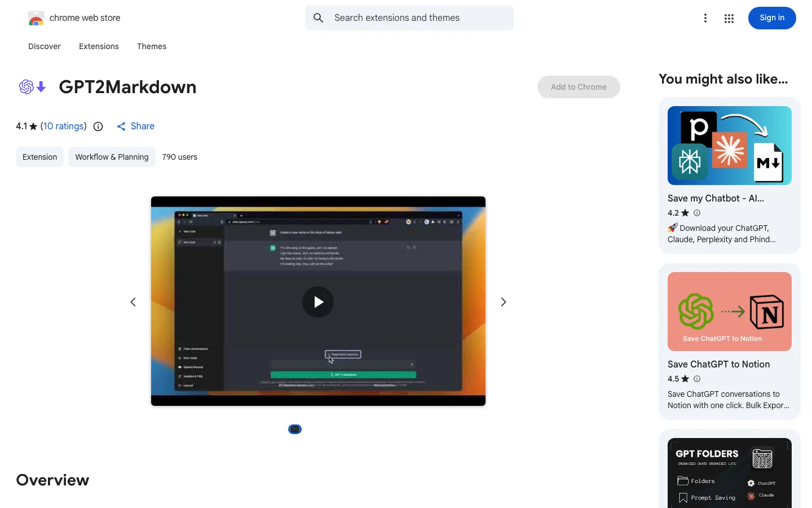The width and height of the screenshot is (812, 508).
Task: Go to the Discover tab
Action: tap(45, 46)
